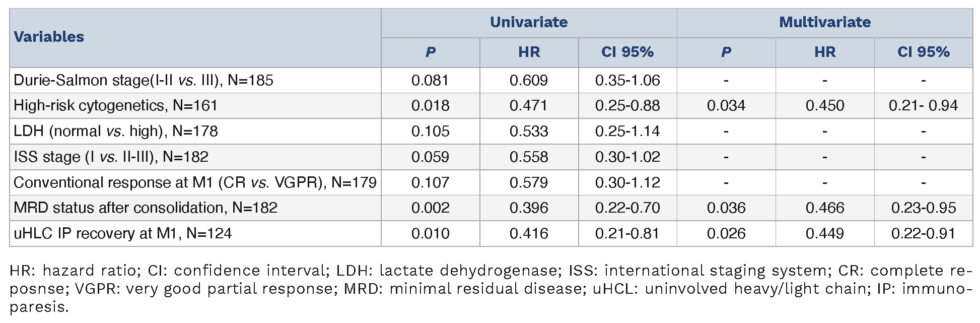The width and height of the screenshot is (980, 323).
Task: Click the Multivariate group header
Action: click(x=824, y=22)
